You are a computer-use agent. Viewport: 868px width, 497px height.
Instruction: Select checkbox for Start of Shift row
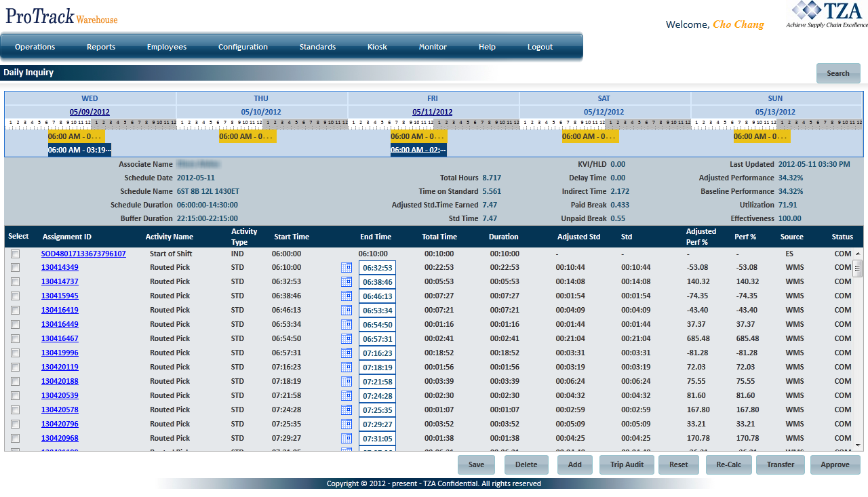tap(15, 254)
